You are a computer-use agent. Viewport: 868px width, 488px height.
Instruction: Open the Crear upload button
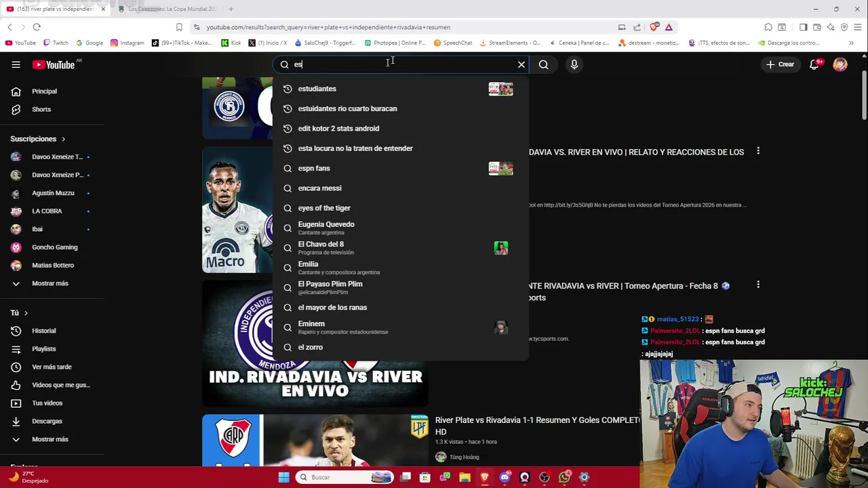pos(781,64)
